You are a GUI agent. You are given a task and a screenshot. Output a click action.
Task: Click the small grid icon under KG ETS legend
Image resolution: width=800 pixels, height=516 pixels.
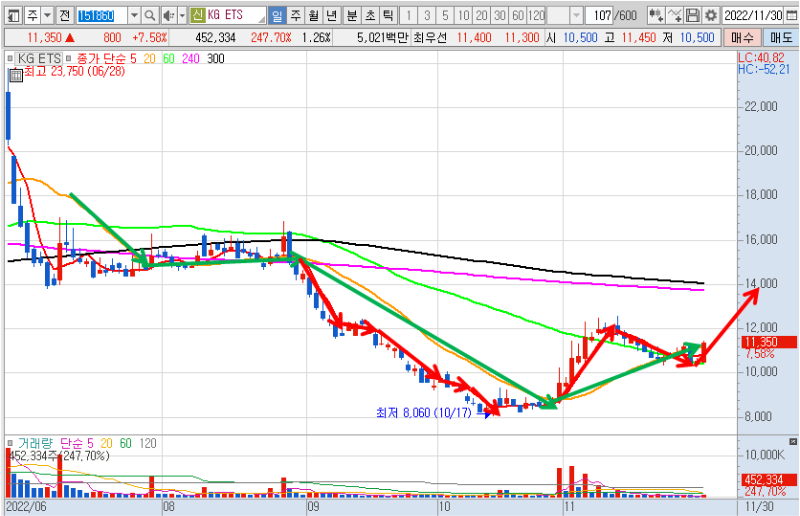[15, 76]
